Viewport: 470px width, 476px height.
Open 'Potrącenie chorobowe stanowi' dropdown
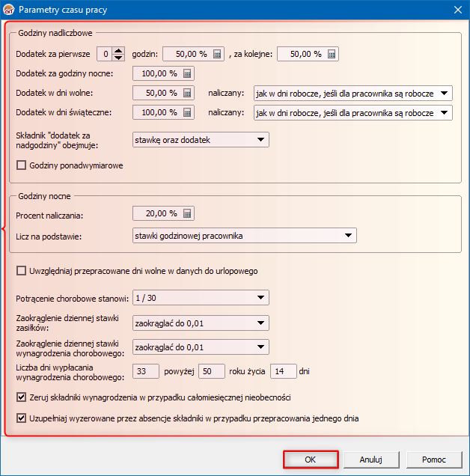click(x=260, y=298)
